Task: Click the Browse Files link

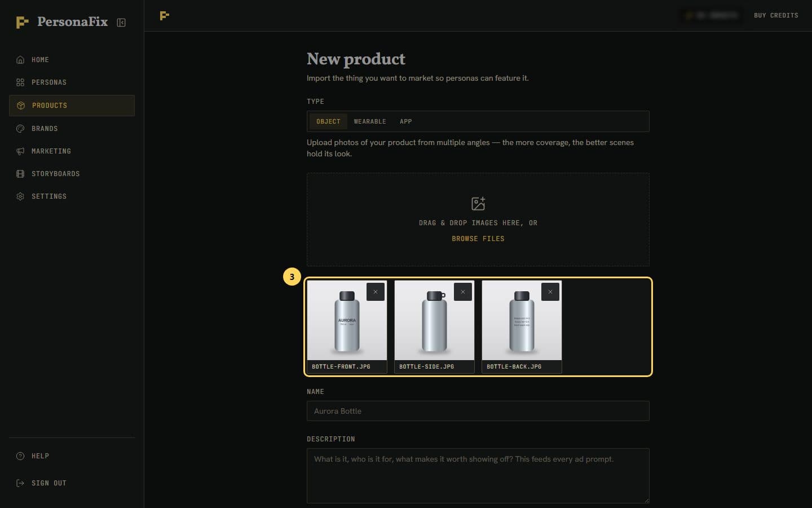Action: 478,239
